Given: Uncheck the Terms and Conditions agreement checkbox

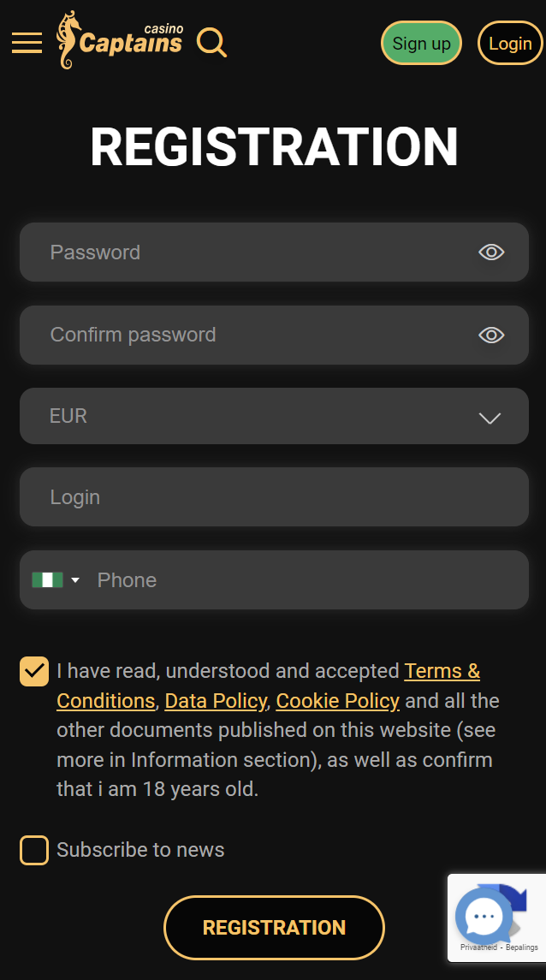Looking at the screenshot, I should click(x=34, y=671).
